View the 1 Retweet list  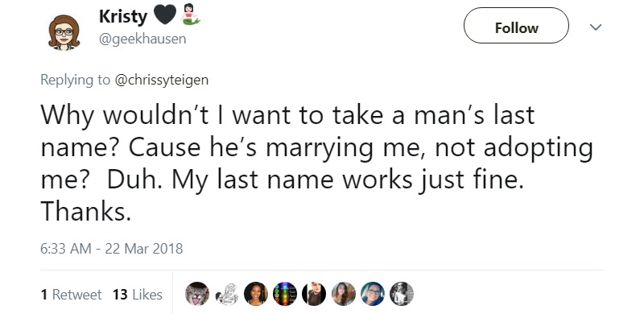click(x=71, y=294)
